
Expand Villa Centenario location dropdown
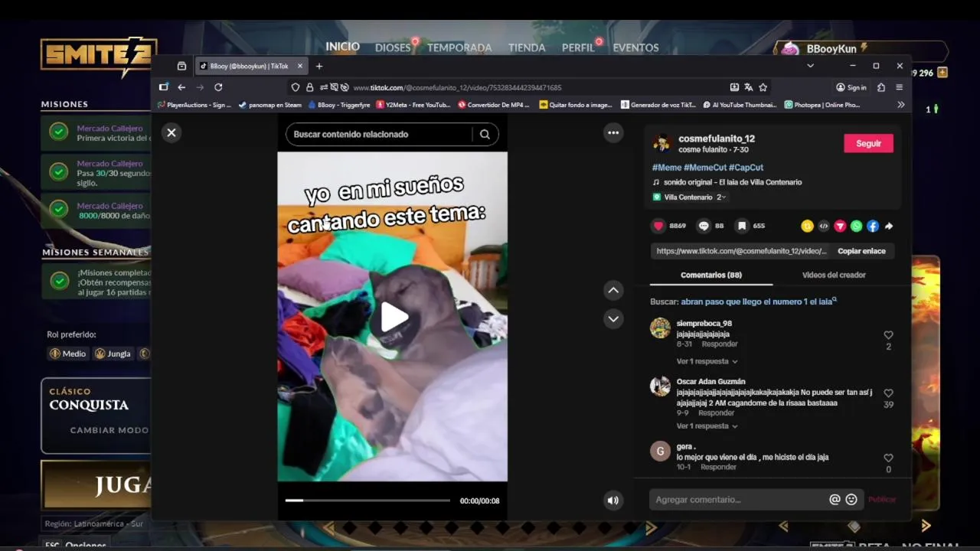pyautogui.click(x=689, y=197)
